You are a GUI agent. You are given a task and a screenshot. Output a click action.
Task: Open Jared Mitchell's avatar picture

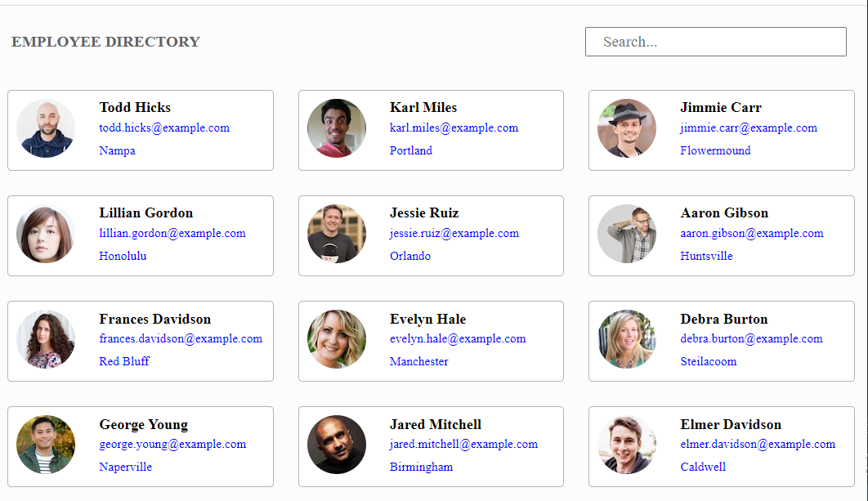[x=337, y=445]
